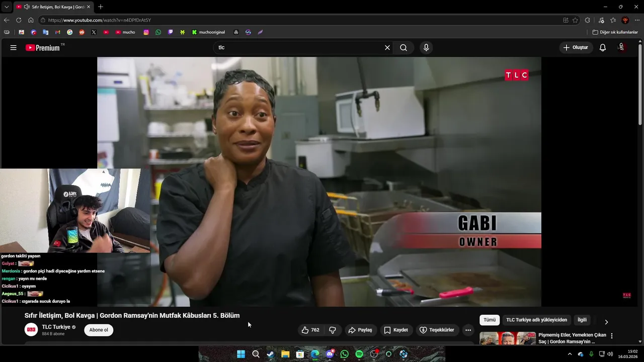Image resolution: width=644 pixels, height=362 pixels.
Task: Dislike the video with thumbs down
Action: [333, 330]
